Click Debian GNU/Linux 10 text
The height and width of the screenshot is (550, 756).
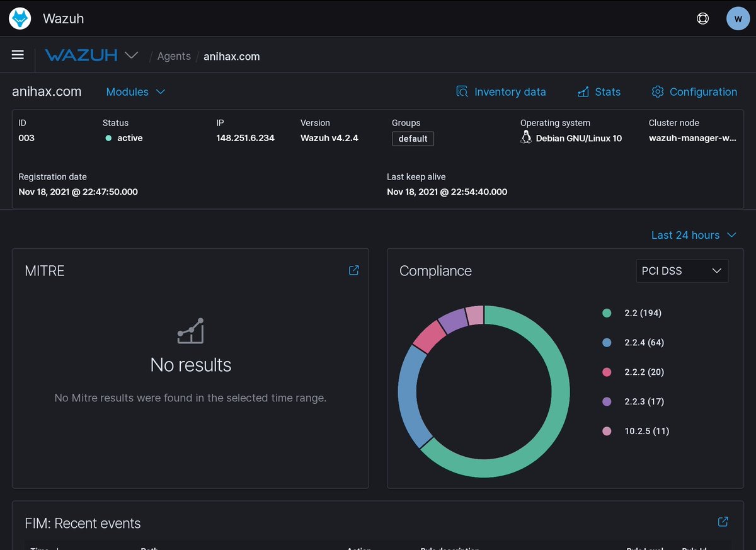(579, 138)
